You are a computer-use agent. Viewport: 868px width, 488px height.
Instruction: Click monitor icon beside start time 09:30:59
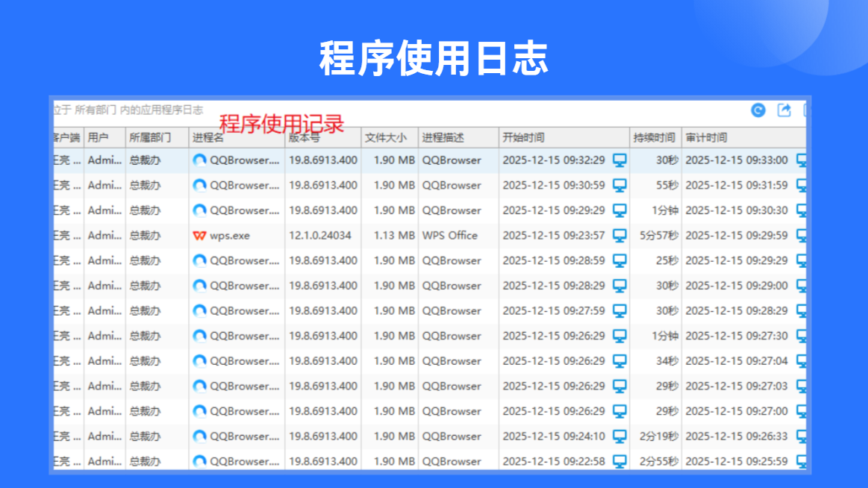[x=619, y=185]
